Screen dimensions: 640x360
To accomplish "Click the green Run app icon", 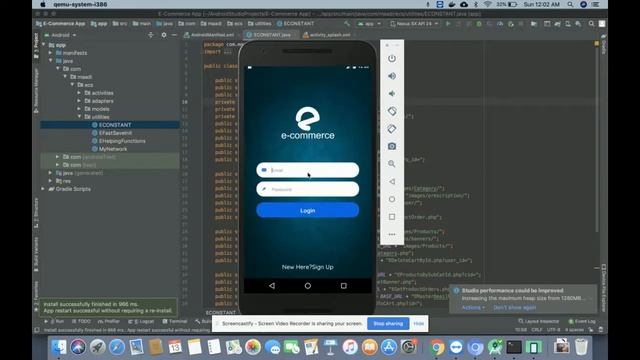I will (448, 24).
